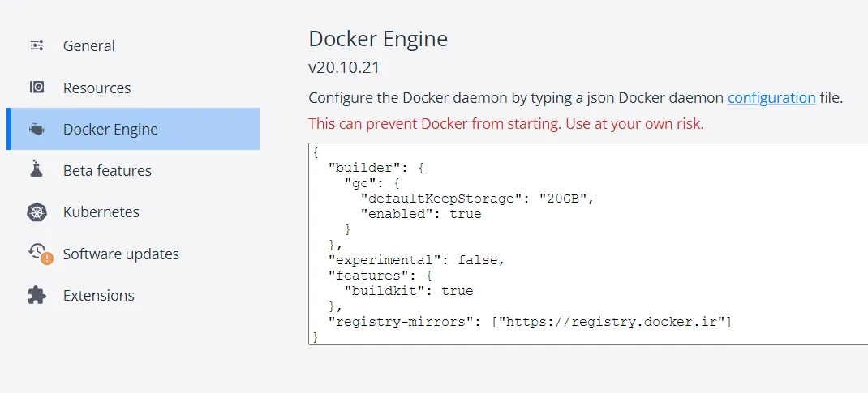
Task: Open Software updates settings
Action: pyautogui.click(x=121, y=254)
